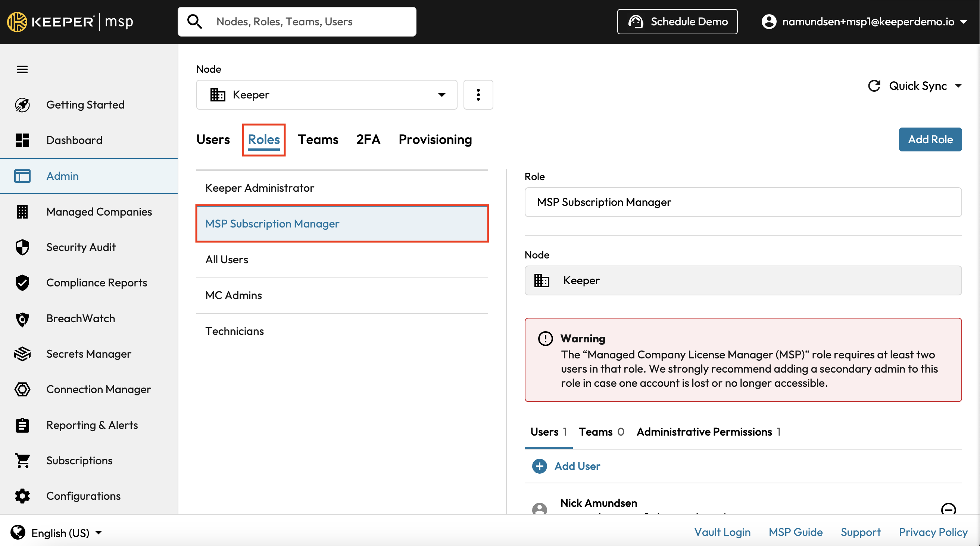This screenshot has height=546, width=980.
Task: Open BreachWatch from the sidebar icon
Action: pos(22,318)
